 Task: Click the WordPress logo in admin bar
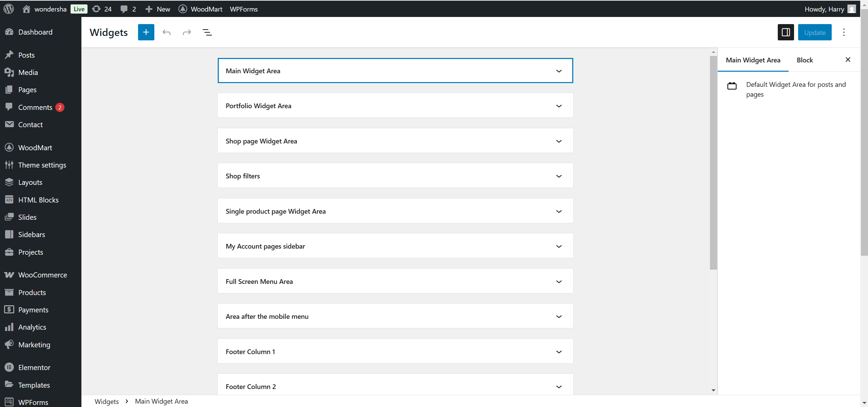[9, 9]
